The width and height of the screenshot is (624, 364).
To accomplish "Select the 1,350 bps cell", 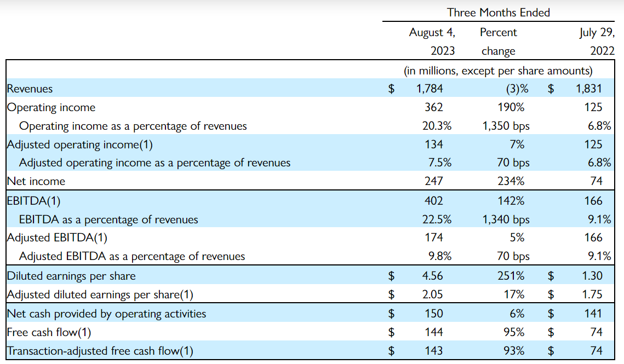I will (x=506, y=126).
